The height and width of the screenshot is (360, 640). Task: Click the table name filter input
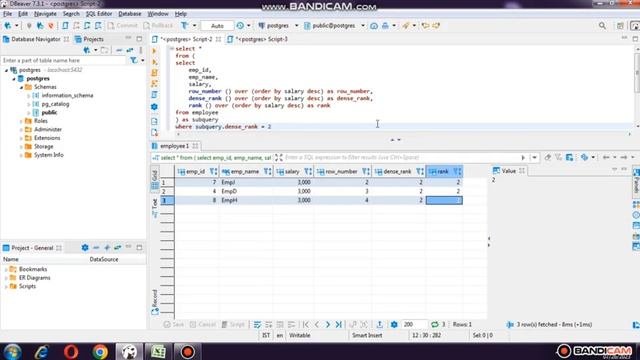coord(63,60)
